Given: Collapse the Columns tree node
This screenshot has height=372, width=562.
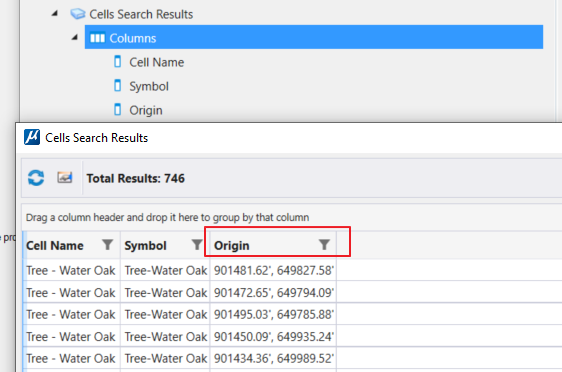Looking at the screenshot, I should [x=75, y=37].
